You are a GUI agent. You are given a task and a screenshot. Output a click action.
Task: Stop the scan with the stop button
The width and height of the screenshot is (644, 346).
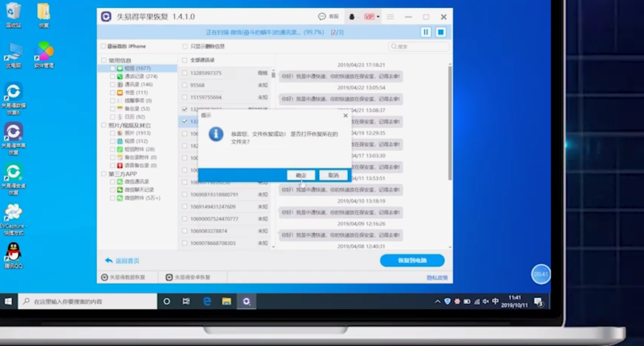click(441, 32)
